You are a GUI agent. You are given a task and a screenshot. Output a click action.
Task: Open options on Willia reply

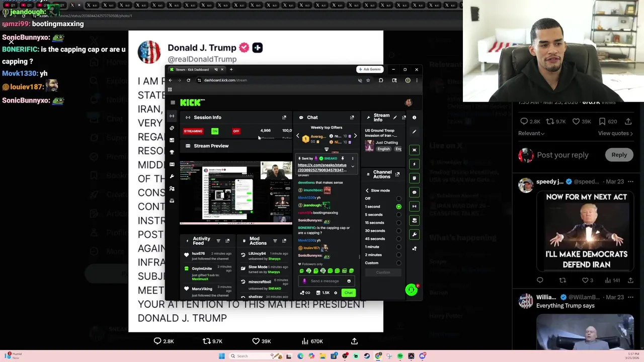630,297
